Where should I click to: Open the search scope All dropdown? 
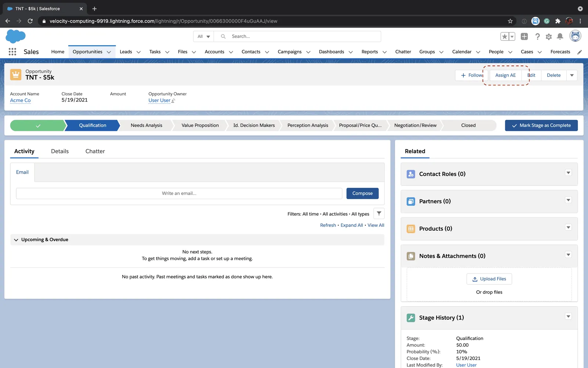204,36
